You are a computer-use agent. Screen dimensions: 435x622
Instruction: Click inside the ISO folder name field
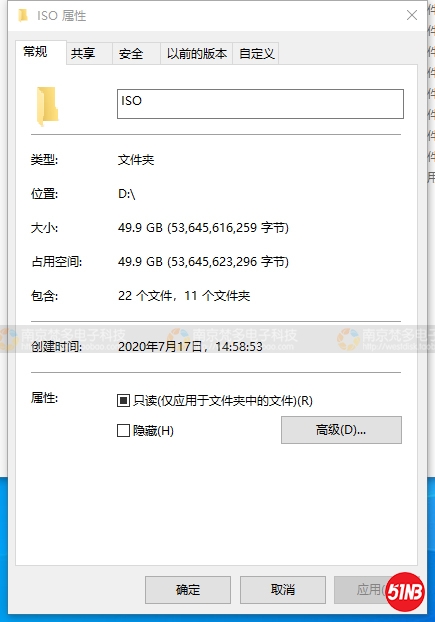pos(260,104)
